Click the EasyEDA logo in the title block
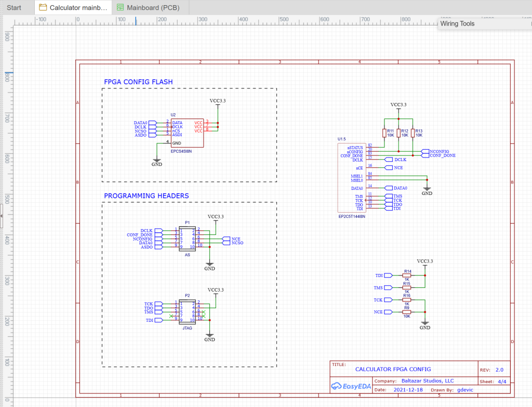 click(351, 386)
